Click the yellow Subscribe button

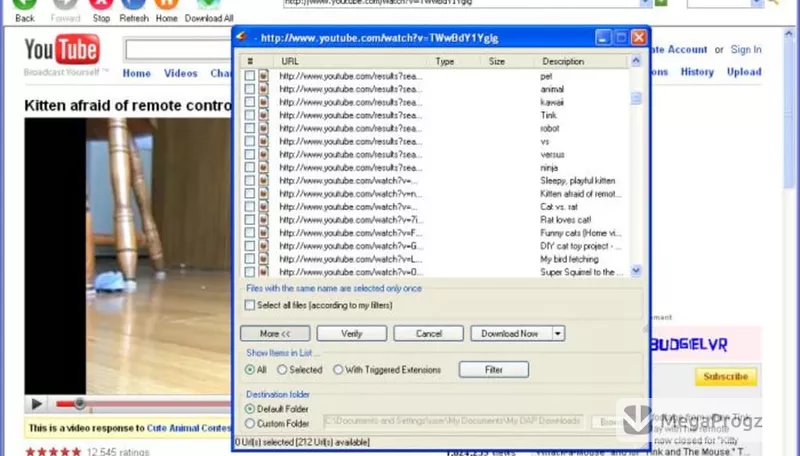pos(726,376)
